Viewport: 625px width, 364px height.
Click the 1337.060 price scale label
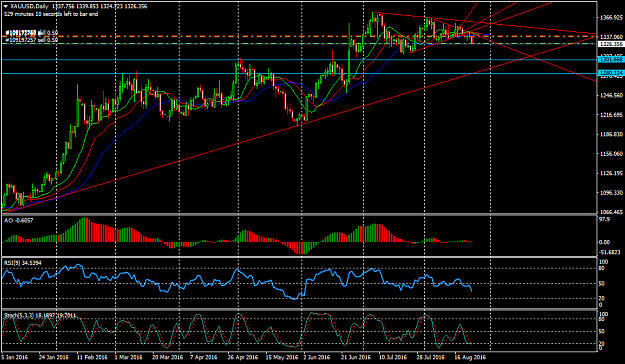[x=611, y=37]
